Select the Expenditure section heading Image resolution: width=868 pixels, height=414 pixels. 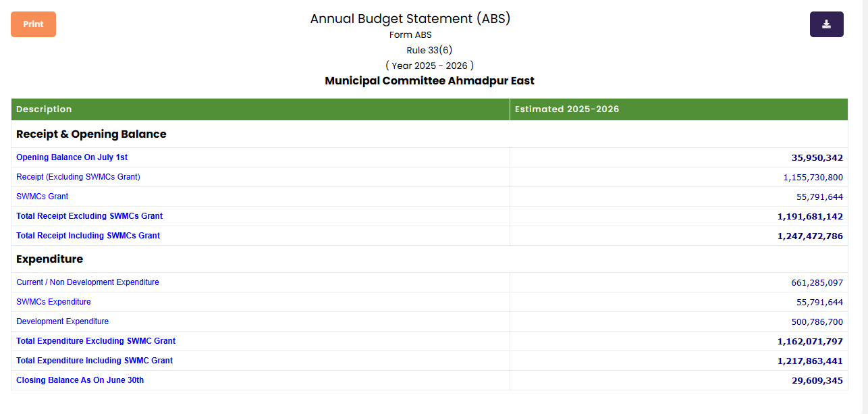[49, 259]
